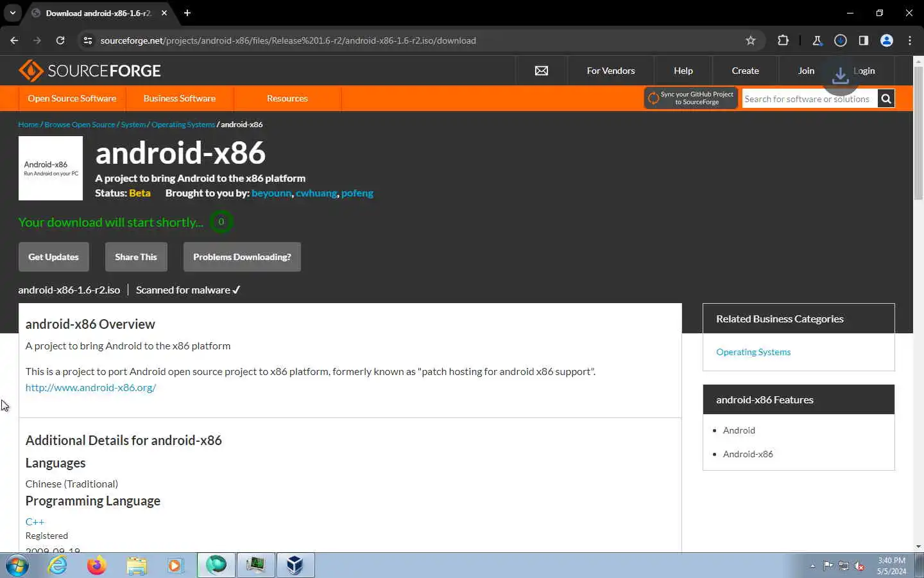Click the search for software input field
The image size is (924, 578).
810,99
